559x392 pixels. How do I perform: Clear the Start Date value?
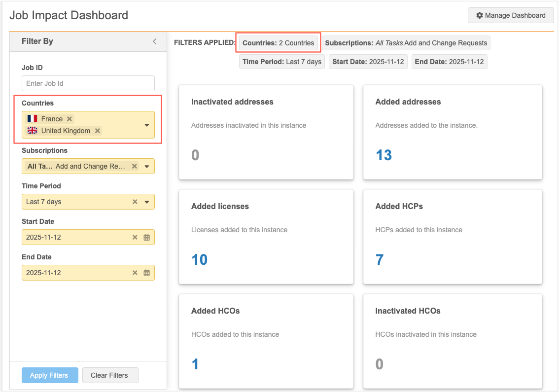click(135, 237)
